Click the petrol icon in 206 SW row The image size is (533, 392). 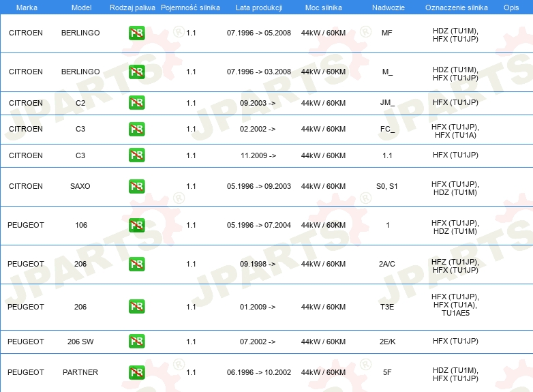point(136,342)
